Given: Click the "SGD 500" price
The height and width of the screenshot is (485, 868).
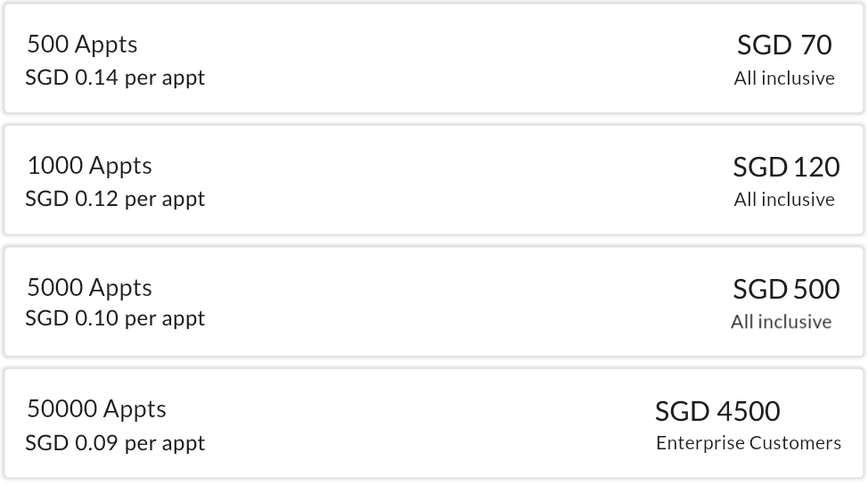Looking at the screenshot, I should pyautogui.click(x=786, y=289).
